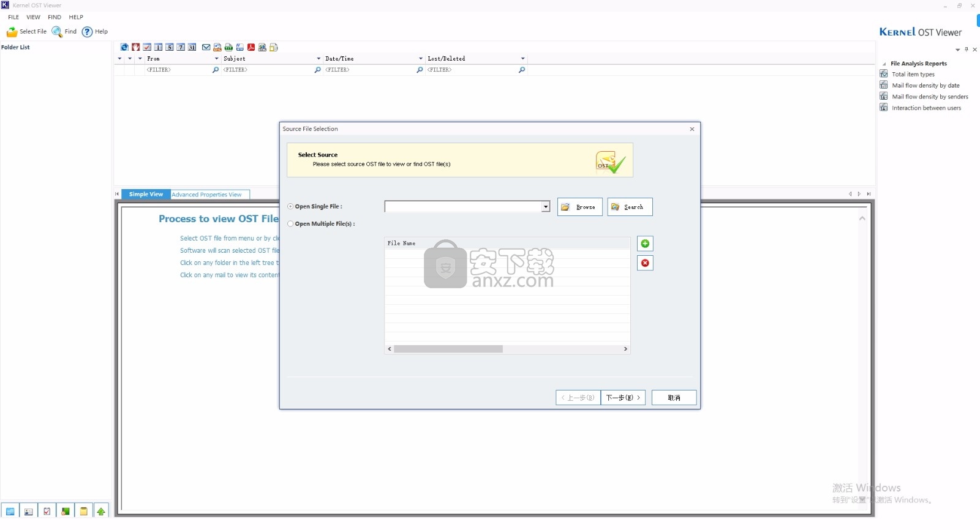980x530 pixels.
Task: Click the Search button in dialog
Action: click(x=630, y=207)
